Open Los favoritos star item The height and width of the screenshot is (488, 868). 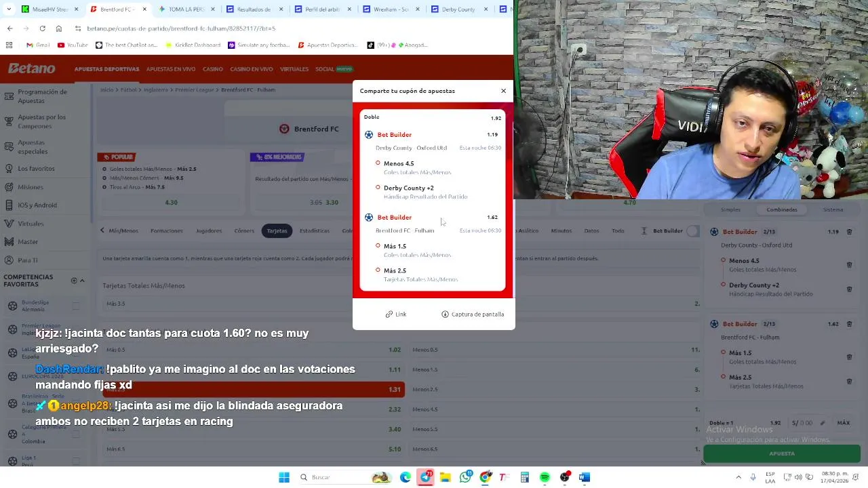36,169
